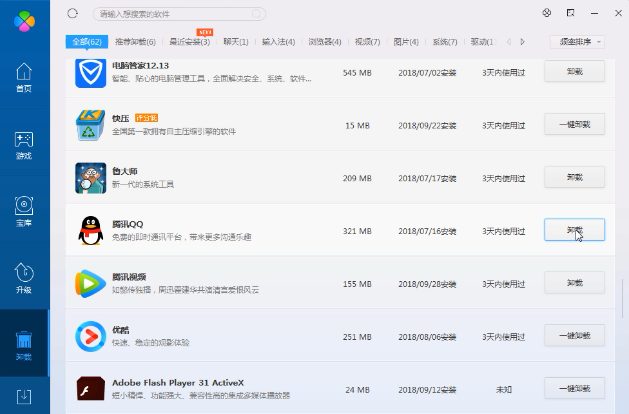Open the 游戏 games sidebar section
Screen dimensions: 629x414
(x=24, y=145)
